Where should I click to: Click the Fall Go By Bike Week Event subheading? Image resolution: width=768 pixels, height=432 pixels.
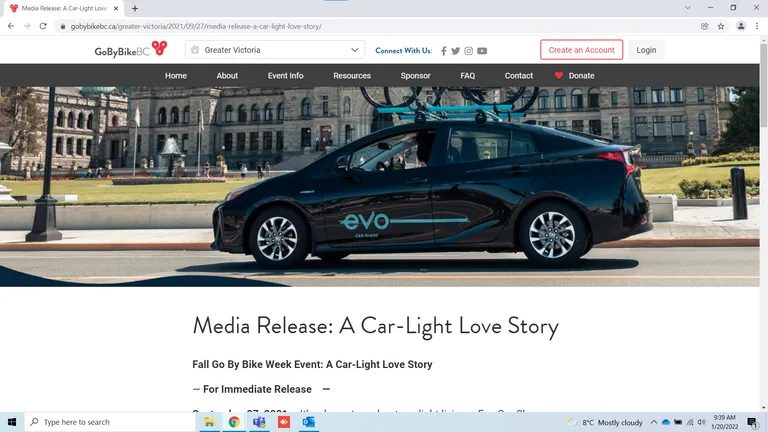click(312, 364)
